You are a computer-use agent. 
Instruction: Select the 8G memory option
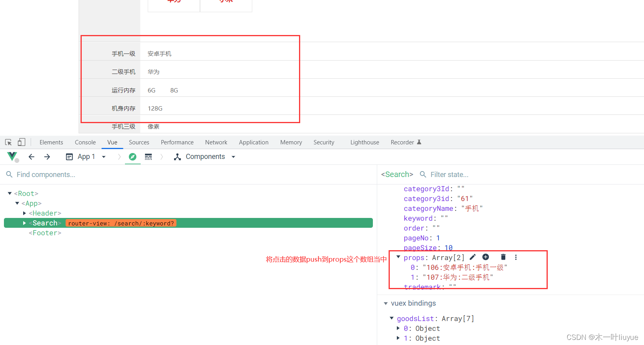pyautogui.click(x=174, y=90)
